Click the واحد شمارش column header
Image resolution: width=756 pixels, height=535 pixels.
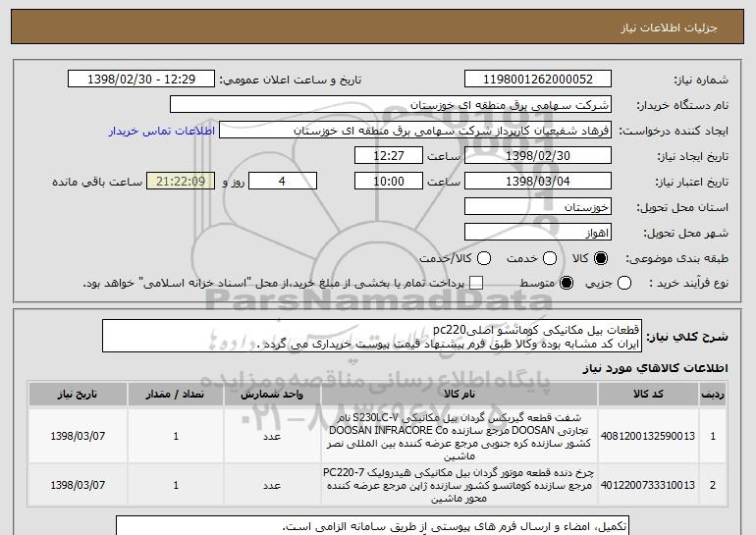tap(272, 395)
